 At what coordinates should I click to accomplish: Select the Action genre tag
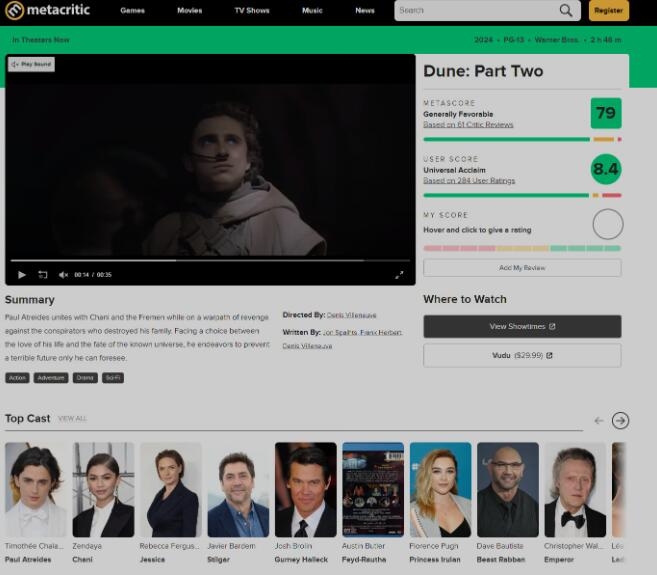[17, 378]
